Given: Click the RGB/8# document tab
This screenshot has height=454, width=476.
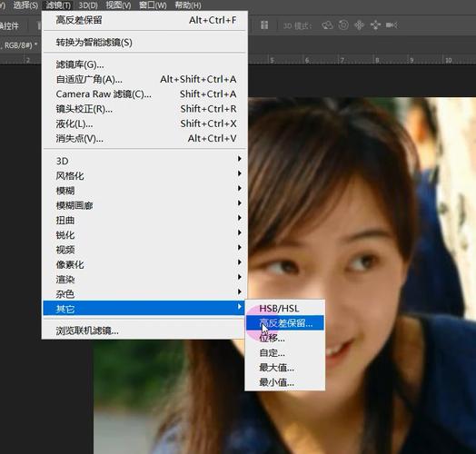Looking at the screenshot, I should point(20,45).
